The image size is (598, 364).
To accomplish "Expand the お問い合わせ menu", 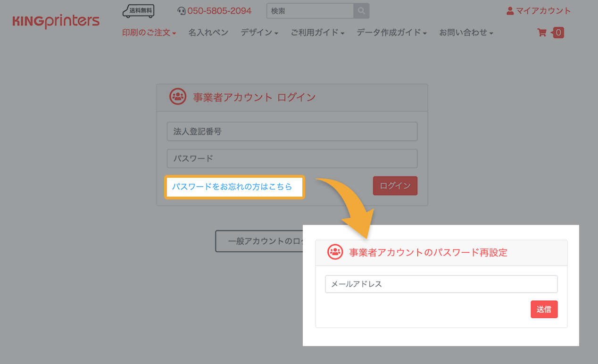I will 466,33.
